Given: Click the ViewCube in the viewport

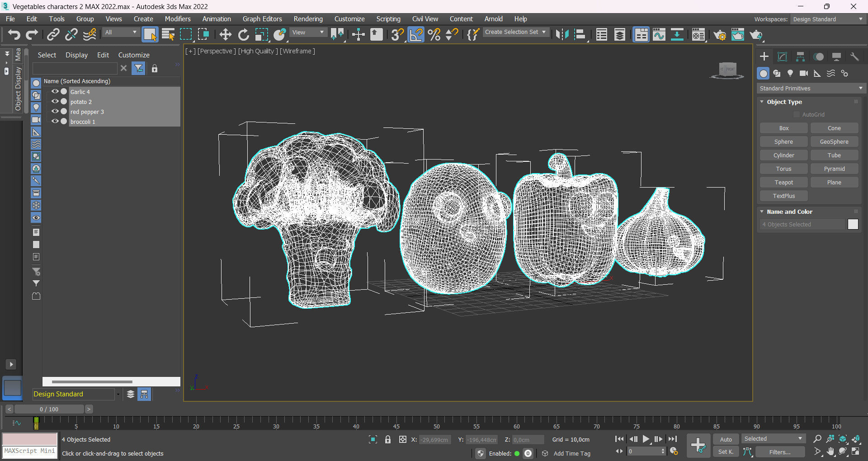Looking at the screenshot, I should tap(727, 70).
